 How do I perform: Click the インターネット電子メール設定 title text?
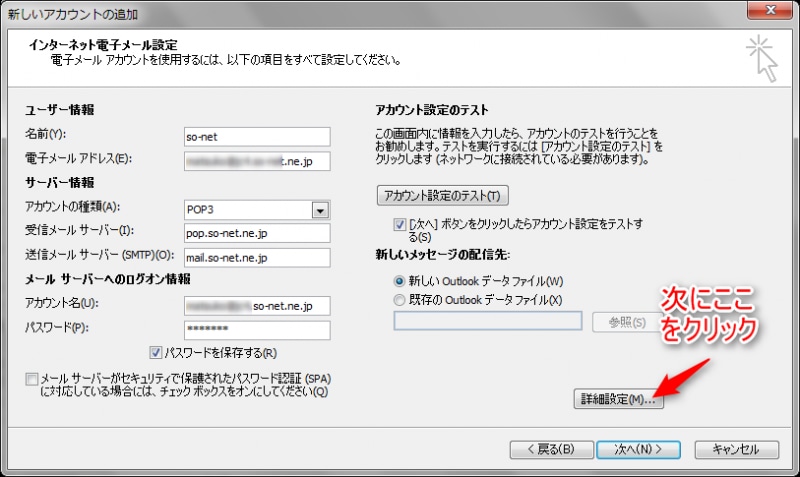pos(103,45)
